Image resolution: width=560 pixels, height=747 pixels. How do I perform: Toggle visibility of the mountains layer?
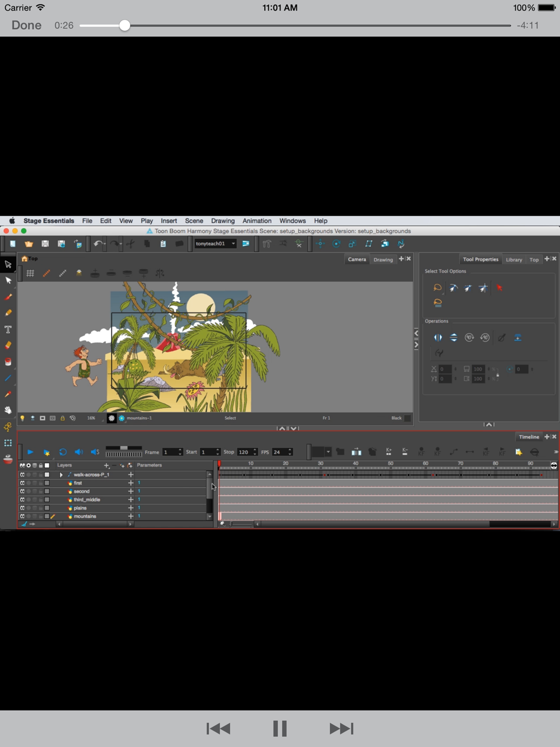(22, 516)
